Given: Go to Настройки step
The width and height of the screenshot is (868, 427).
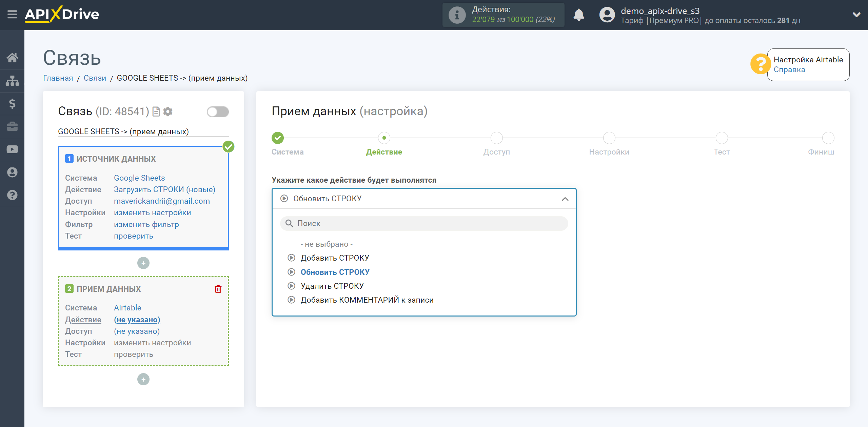Looking at the screenshot, I should click(609, 138).
